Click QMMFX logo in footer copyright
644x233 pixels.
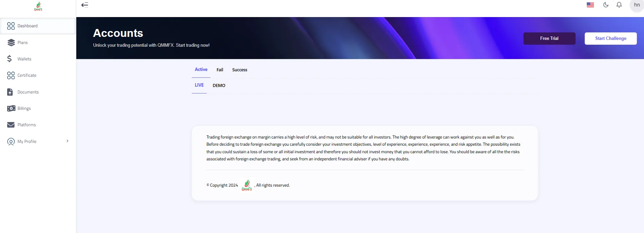[x=247, y=185]
